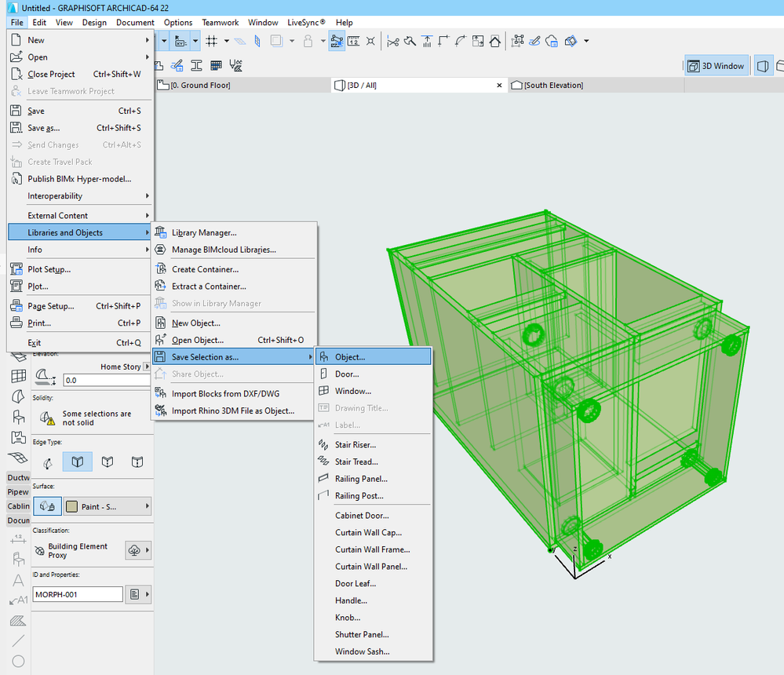
Task: Toggle the surface override button
Action: [x=47, y=506]
